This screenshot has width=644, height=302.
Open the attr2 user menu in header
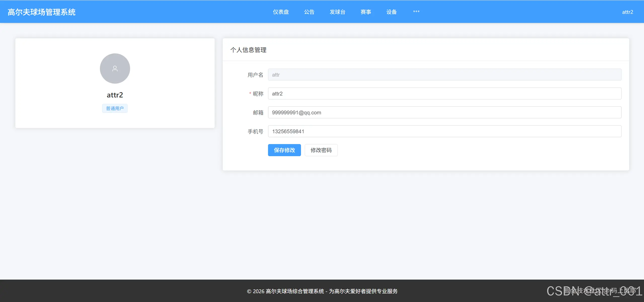point(627,12)
